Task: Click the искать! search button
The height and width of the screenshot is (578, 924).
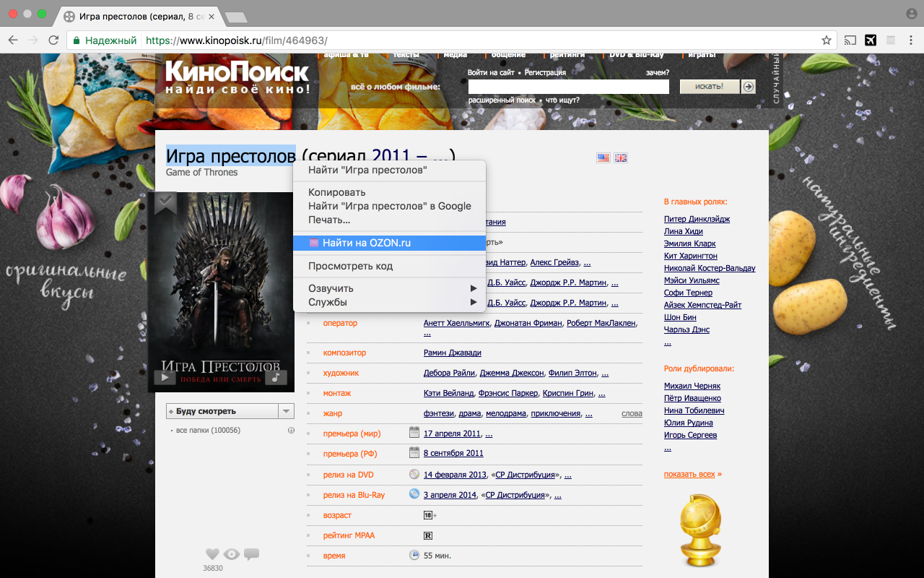Action: coord(710,87)
